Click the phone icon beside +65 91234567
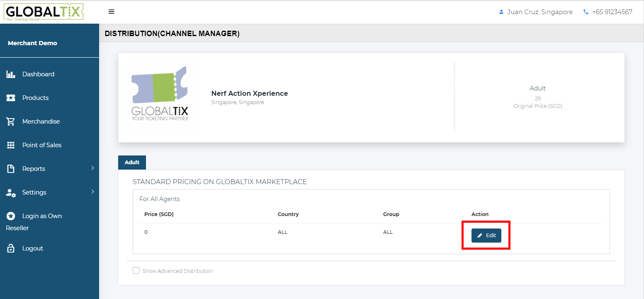644x299 pixels. point(586,12)
